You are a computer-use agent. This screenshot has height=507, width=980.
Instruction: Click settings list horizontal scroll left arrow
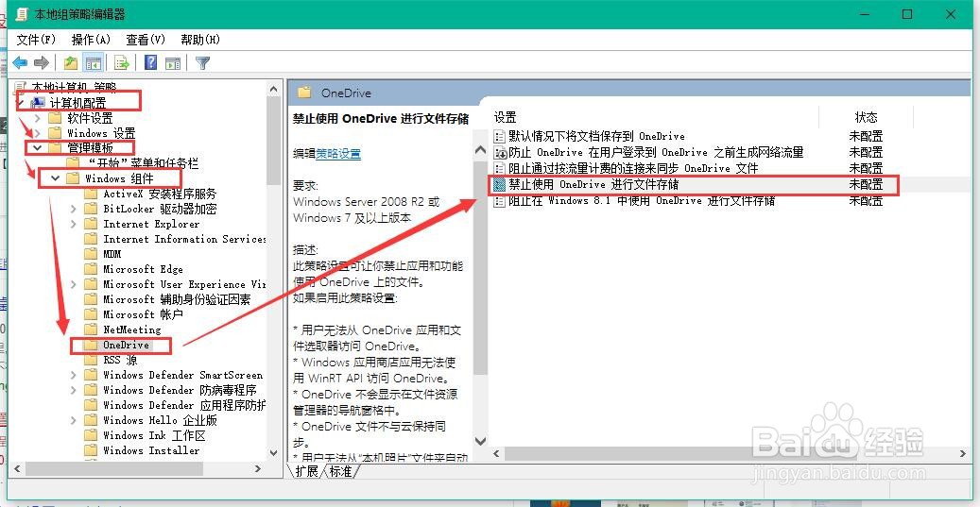495,452
